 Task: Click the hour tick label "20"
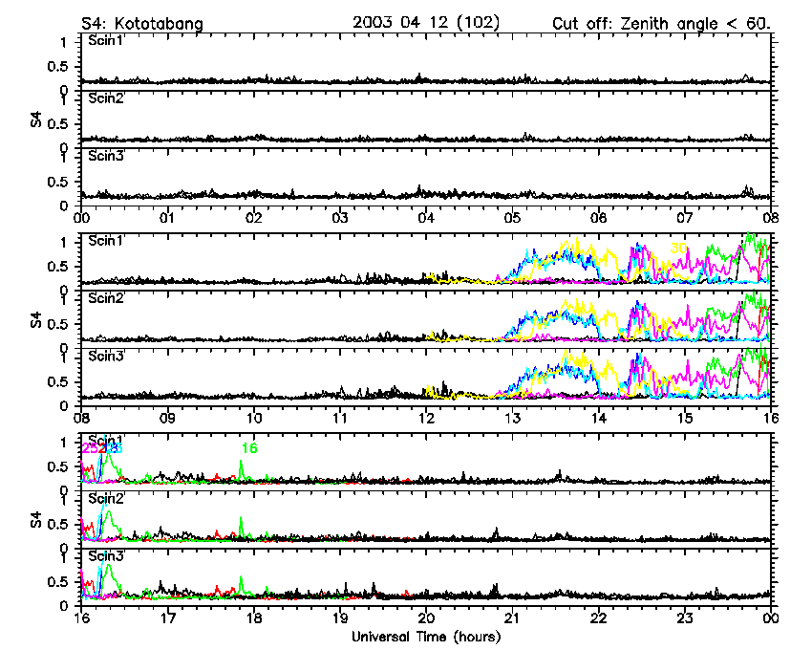[x=426, y=617]
